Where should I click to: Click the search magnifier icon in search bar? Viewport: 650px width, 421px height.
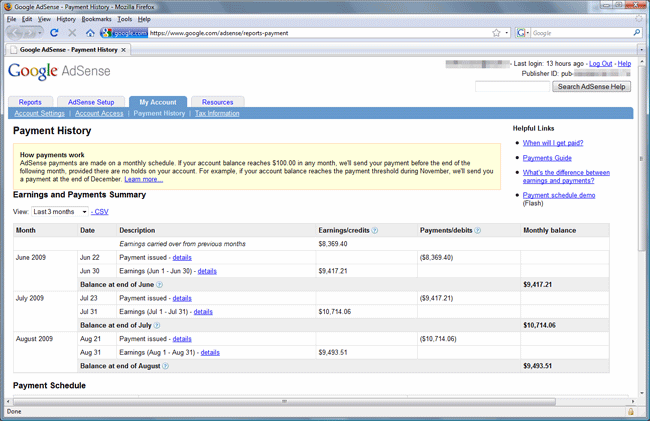[x=637, y=32]
